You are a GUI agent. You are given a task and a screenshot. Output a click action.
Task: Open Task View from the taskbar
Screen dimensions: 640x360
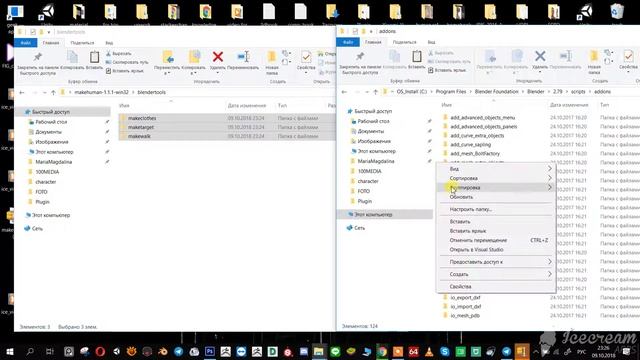49,351
